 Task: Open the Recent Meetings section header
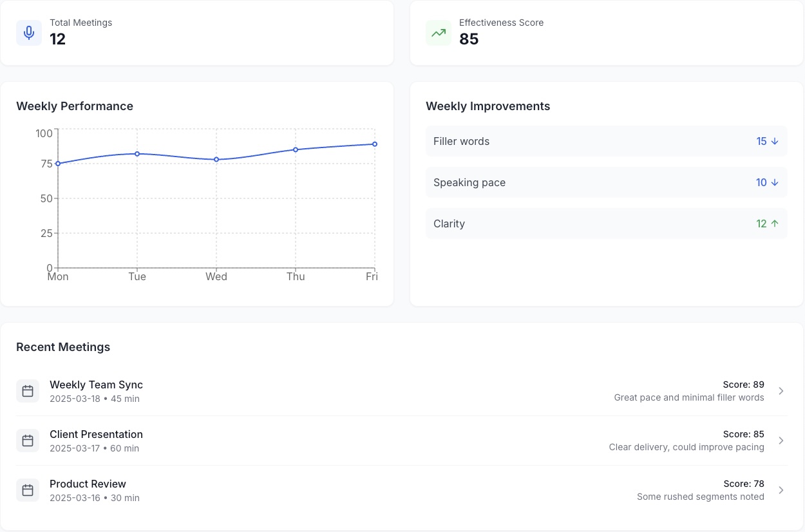click(63, 347)
